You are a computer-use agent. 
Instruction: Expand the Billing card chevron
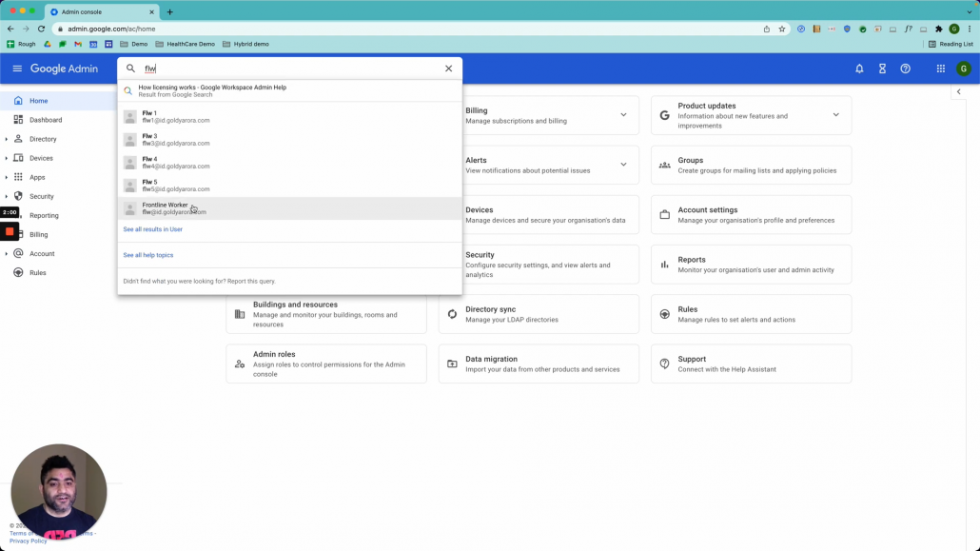(623, 115)
